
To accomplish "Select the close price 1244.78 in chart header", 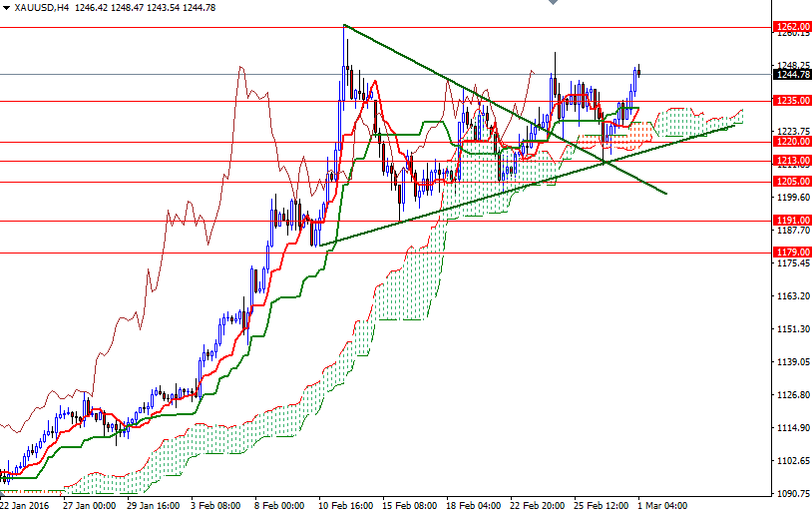I will 199,8.
